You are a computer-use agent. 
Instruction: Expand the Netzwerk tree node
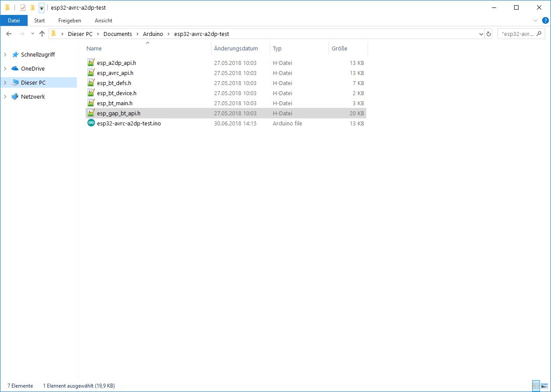[5, 97]
